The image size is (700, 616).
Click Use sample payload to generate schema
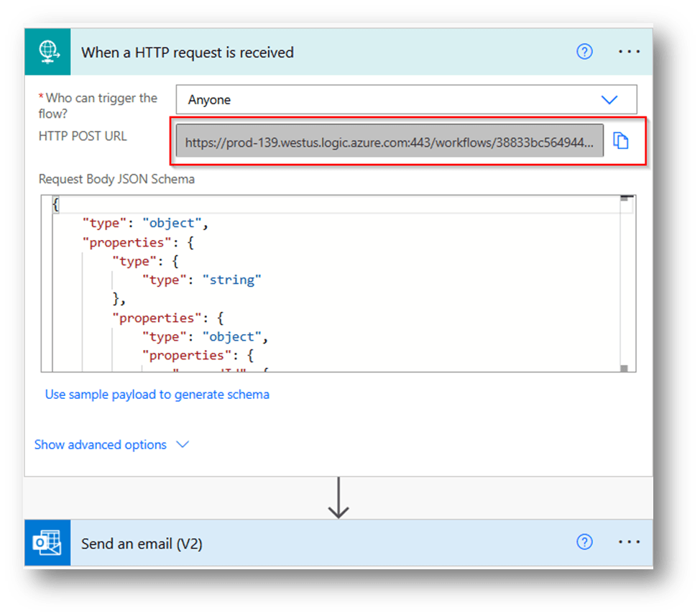[157, 394]
